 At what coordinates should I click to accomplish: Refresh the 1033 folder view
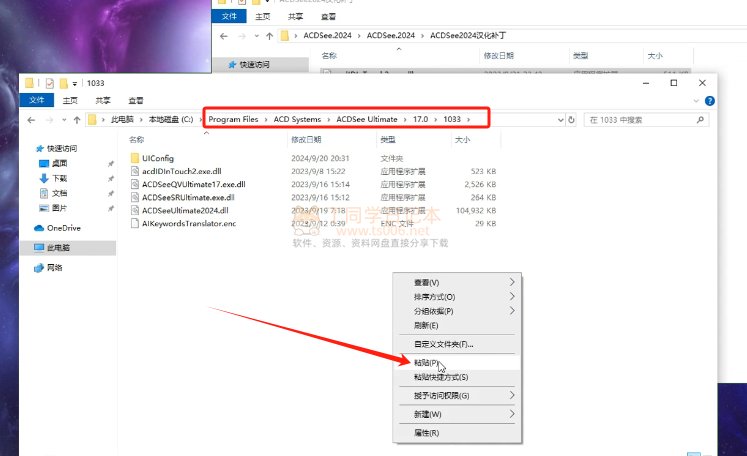(x=572, y=120)
